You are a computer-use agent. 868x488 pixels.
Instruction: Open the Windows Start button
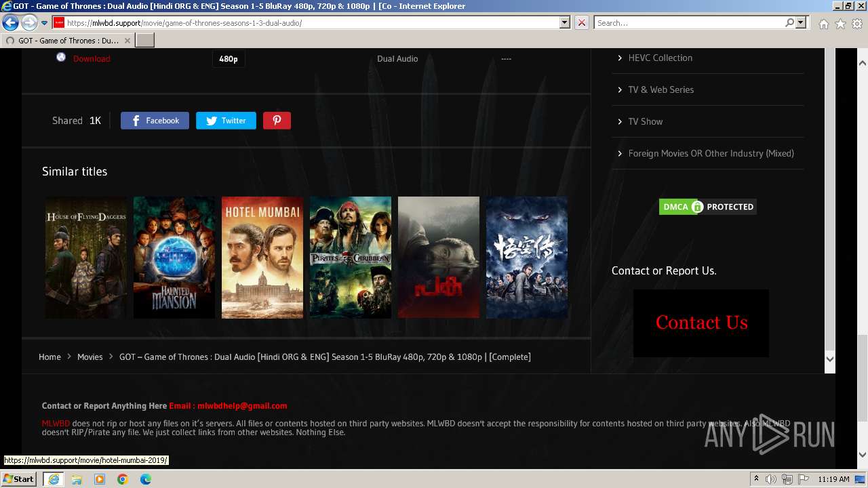[x=18, y=479]
